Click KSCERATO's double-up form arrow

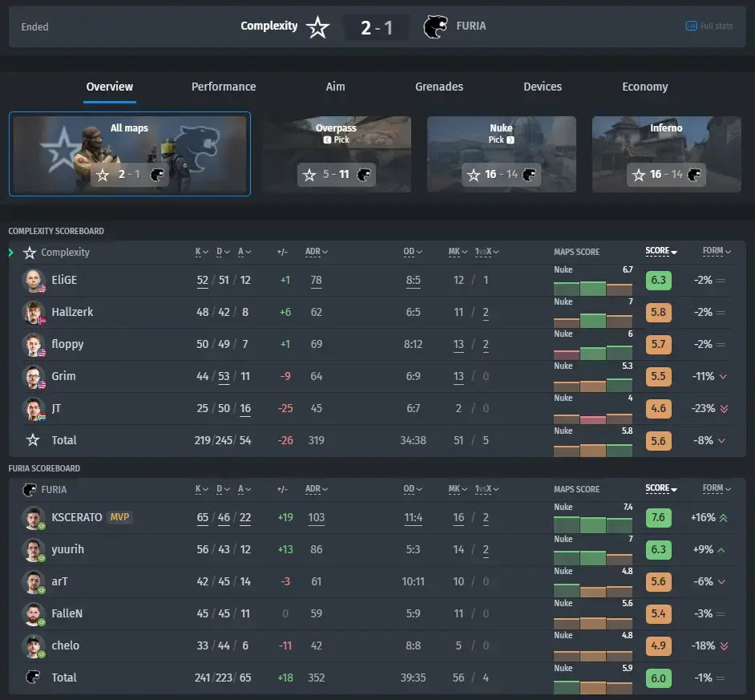tap(723, 518)
